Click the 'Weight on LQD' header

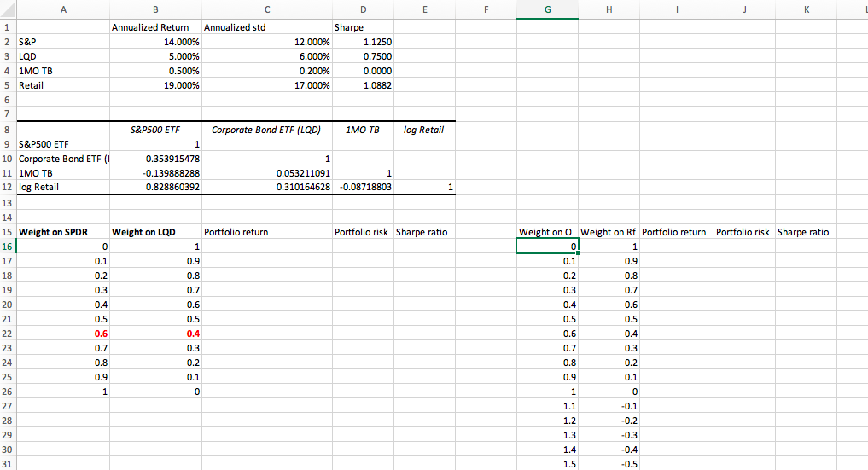coord(155,232)
